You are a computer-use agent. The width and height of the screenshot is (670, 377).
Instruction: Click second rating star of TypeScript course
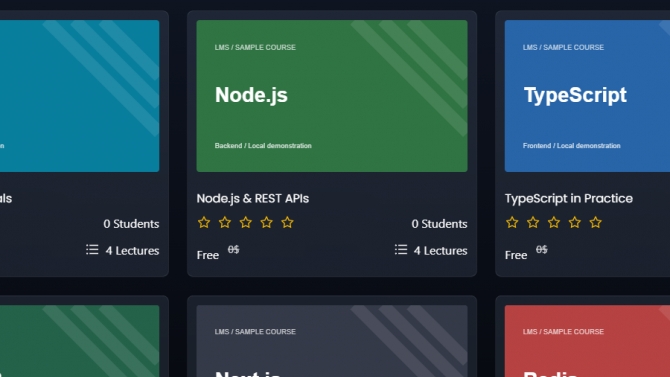click(x=533, y=222)
